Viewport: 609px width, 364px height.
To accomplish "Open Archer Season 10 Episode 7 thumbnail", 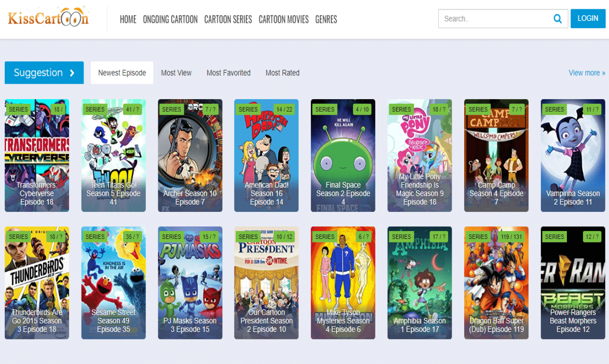I will 190,155.
